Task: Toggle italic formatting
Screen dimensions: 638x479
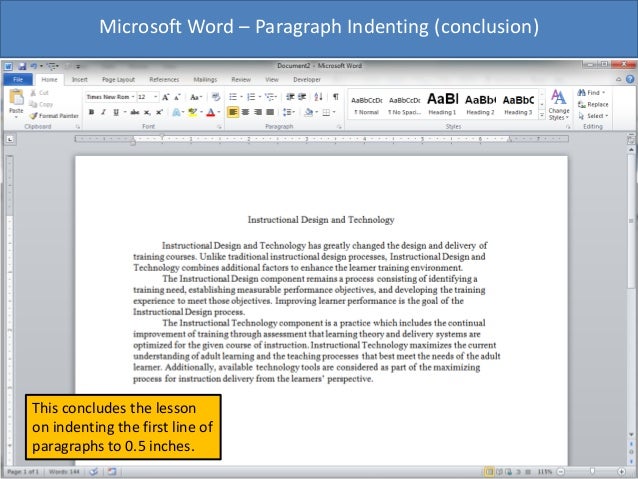Action: point(104,112)
